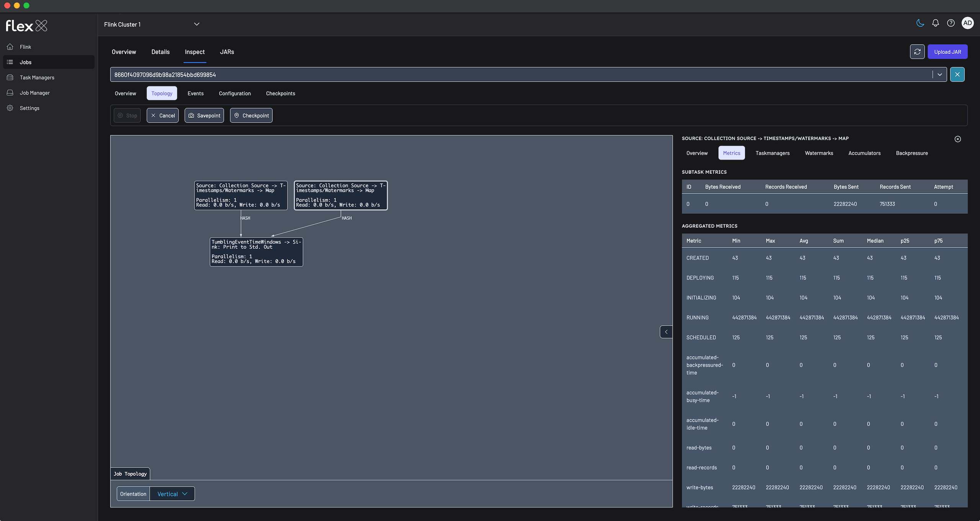Image resolution: width=980 pixels, height=521 pixels.
Task: Clear the selected job ID field
Action: click(957, 75)
